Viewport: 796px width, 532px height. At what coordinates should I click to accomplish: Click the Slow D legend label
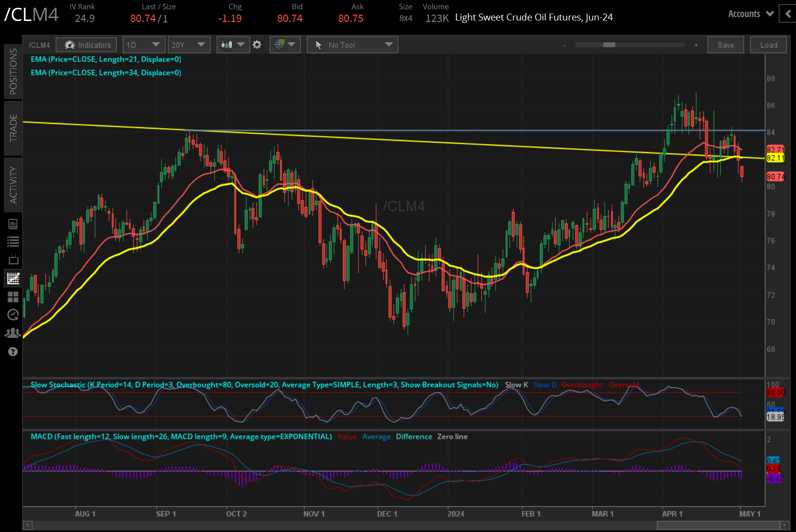coord(545,385)
